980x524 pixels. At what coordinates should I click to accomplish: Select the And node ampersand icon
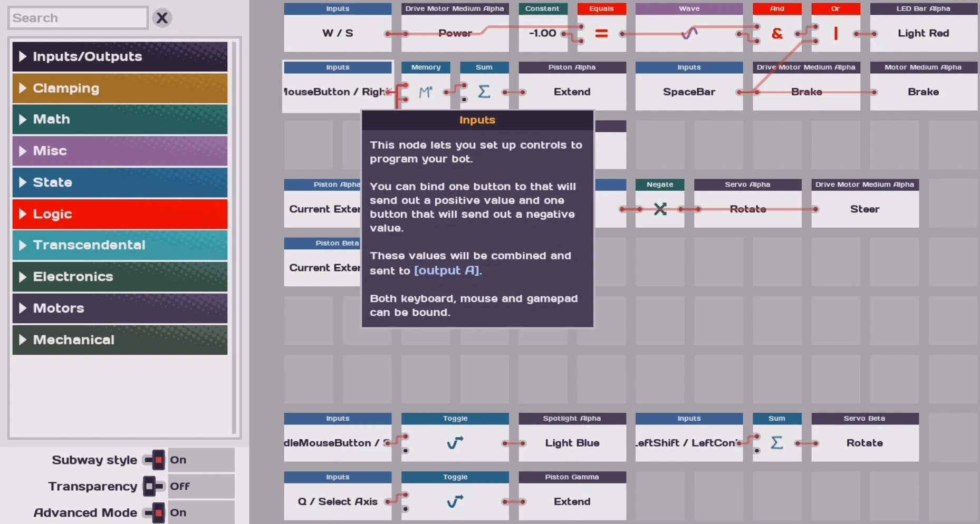point(777,34)
